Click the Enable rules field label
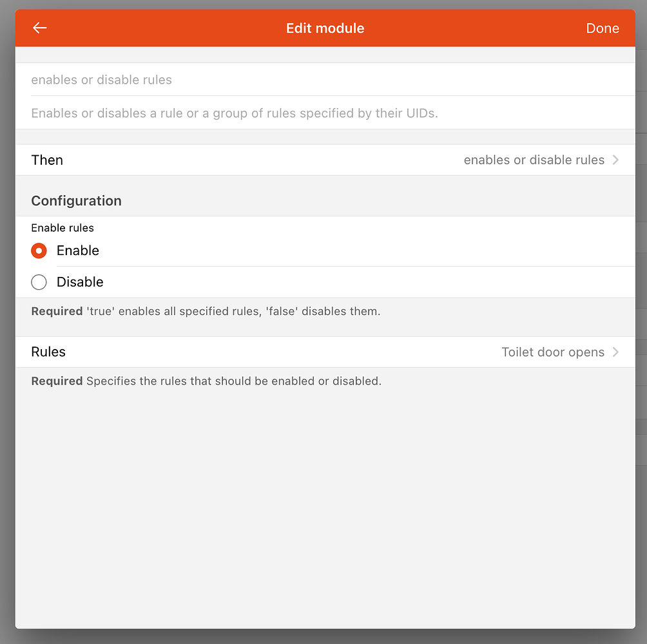This screenshot has height=644, width=647. click(62, 228)
